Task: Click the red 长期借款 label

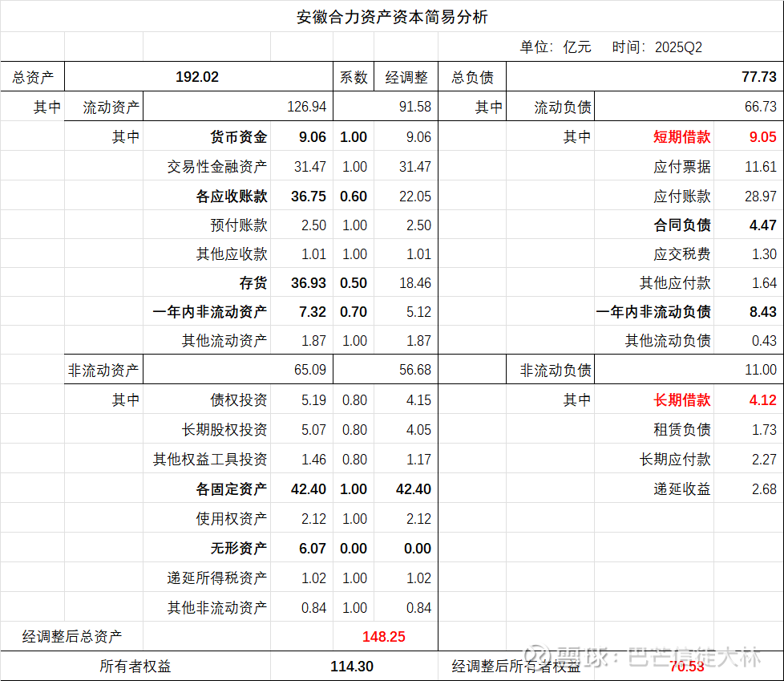Action: [x=681, y=399]
